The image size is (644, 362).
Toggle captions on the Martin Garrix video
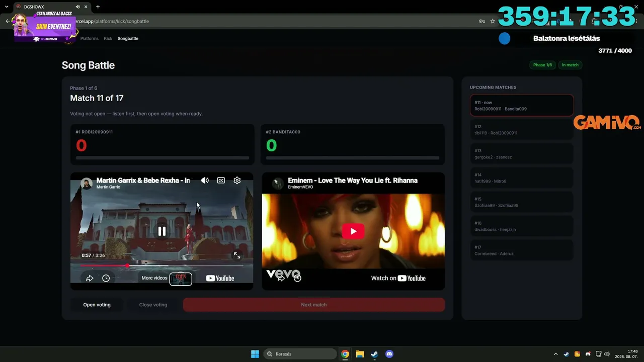(x=221, y=180)
